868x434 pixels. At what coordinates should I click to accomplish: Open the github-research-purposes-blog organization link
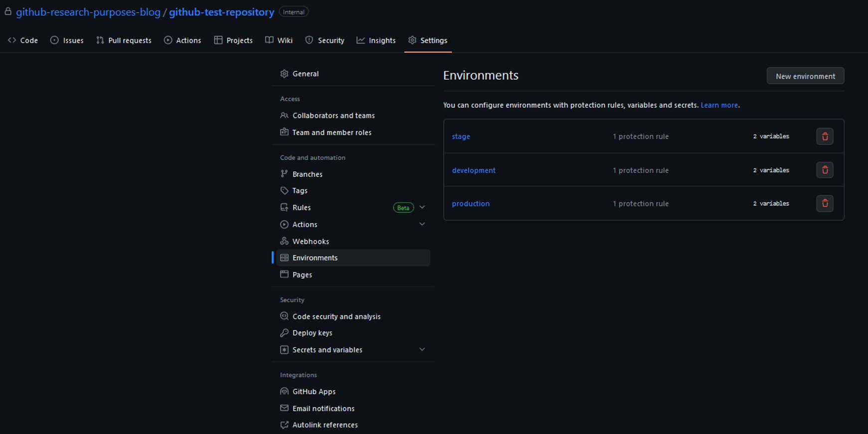[88, 12]
